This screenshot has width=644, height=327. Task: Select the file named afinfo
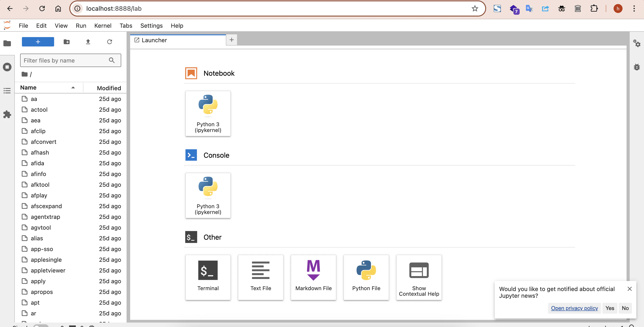tap(70, 174)
